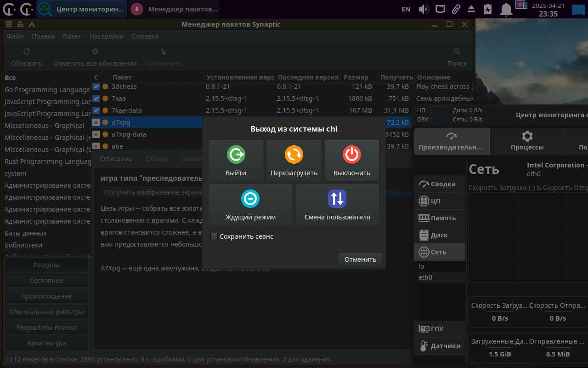The image size is (588, 368).
Task: Click the pin icon in Synaptic titlebar
Action: (20, 24)
